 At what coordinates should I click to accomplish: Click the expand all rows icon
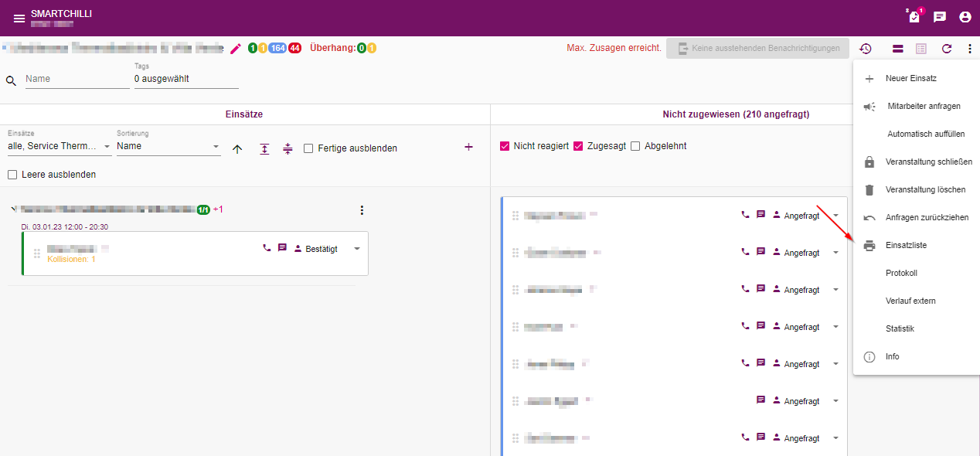pyautogui.click(x=264, y=148)
